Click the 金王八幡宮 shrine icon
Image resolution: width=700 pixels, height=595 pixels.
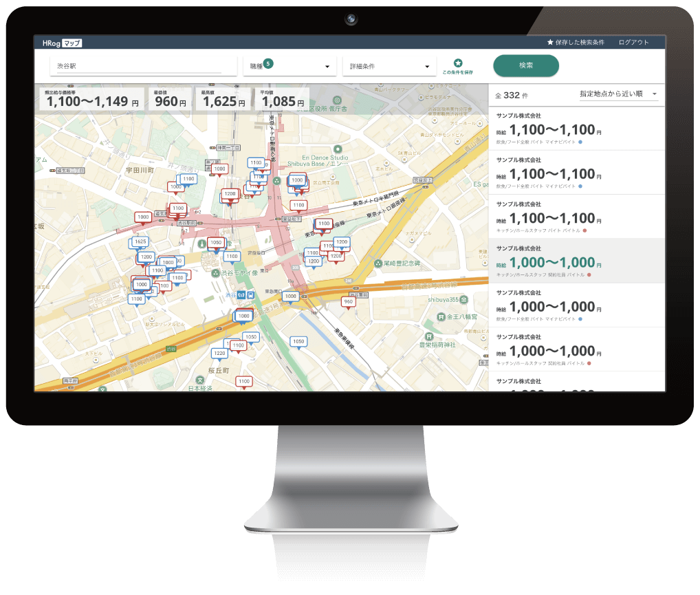pyautogui.click(x=441, y=316)
